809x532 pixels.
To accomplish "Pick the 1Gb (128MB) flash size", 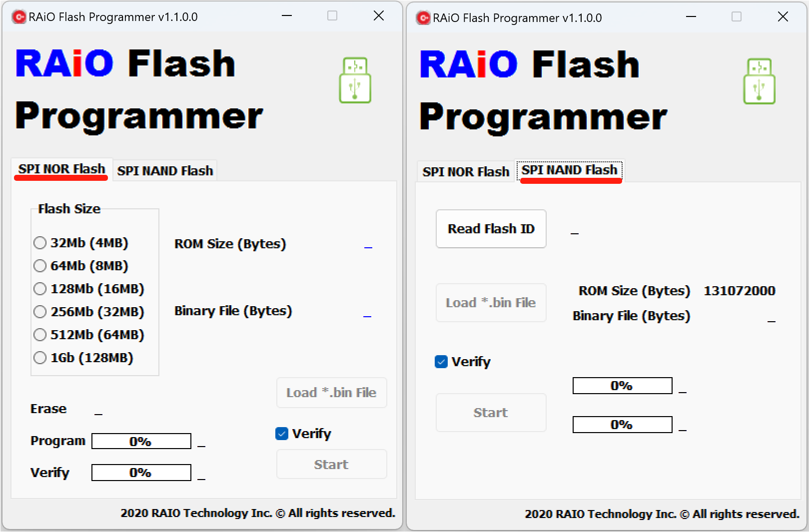I will pyautogui.click(x=40, y=358).
